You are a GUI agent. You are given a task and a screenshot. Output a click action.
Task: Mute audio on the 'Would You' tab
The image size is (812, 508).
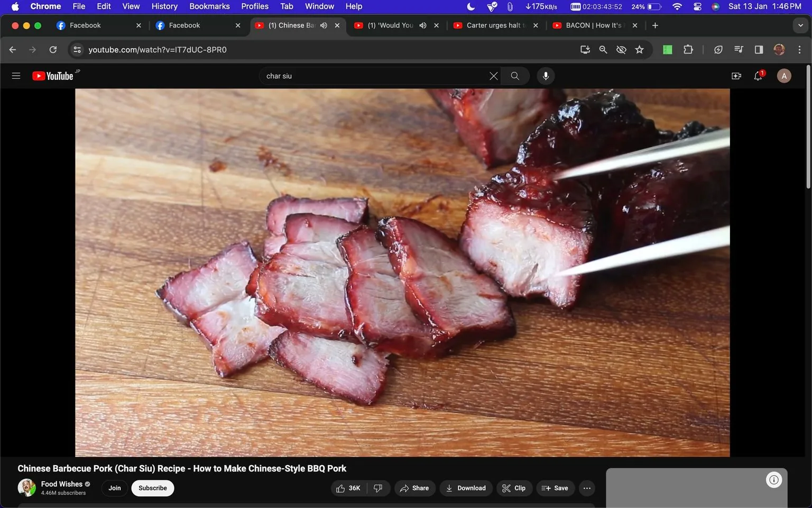pos(422,25)
